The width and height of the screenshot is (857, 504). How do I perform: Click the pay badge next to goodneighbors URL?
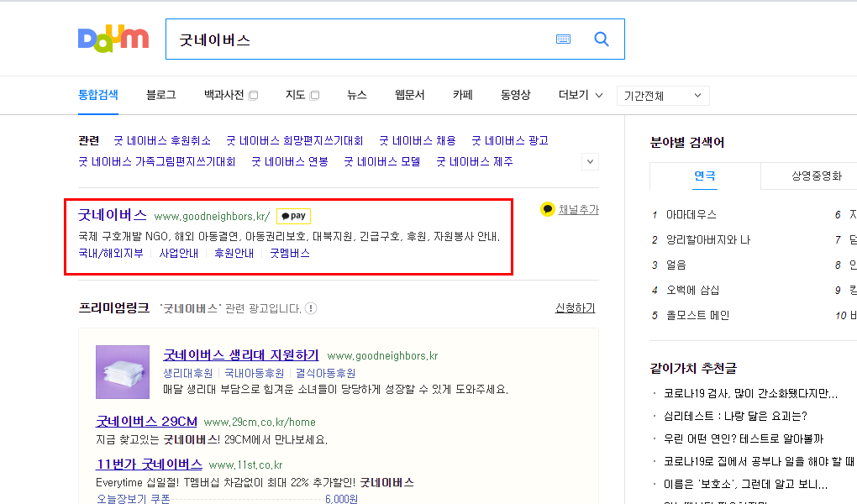(293, 216)
